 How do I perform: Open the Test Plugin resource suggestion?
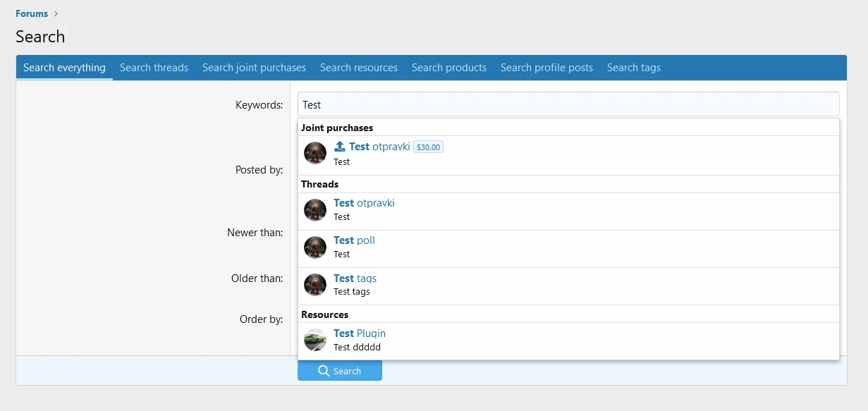[x=360, y=333]
